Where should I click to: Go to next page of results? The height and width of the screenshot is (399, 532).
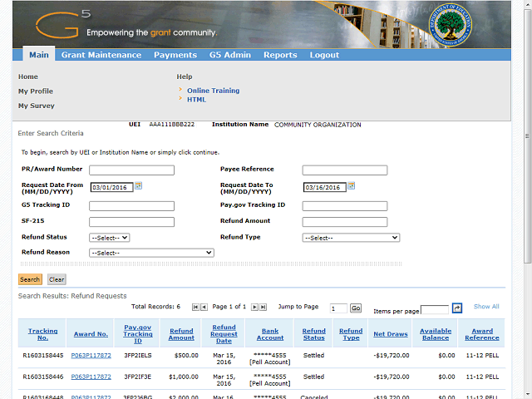click(x=254, y=307)
